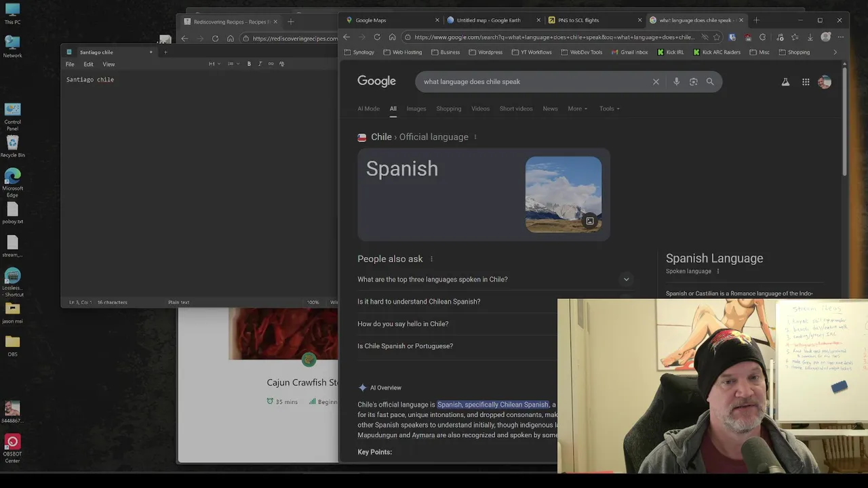868x488 pixels.
Task: Insert link using Notepad toolbar link icon
Action: 271,64
